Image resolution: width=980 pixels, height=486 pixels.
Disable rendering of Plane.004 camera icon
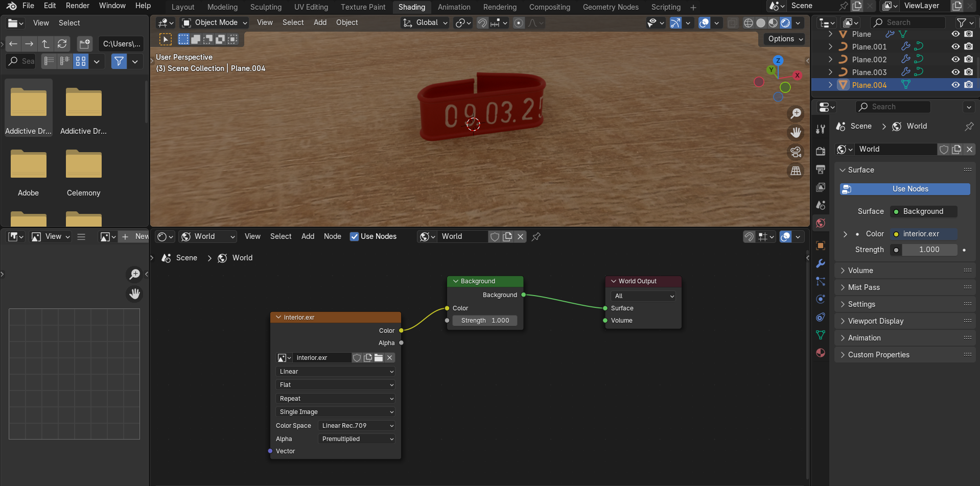pyautogui.click(x=968, y=85)
